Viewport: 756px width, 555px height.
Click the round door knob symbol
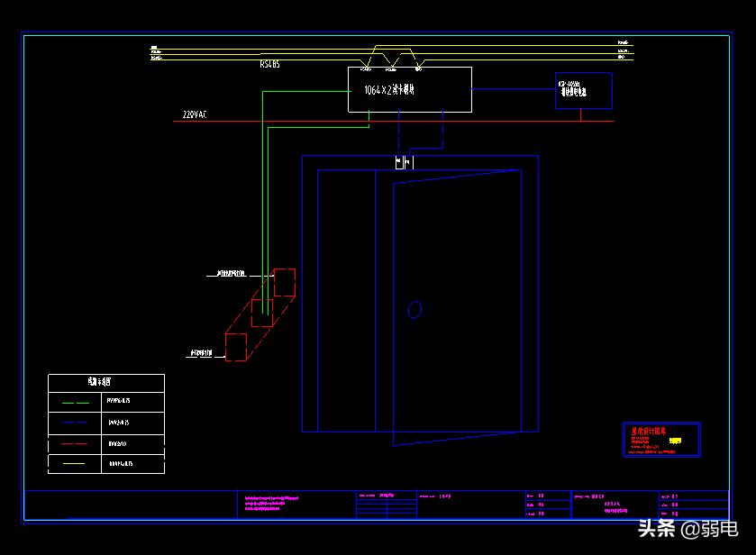[414, 310]
